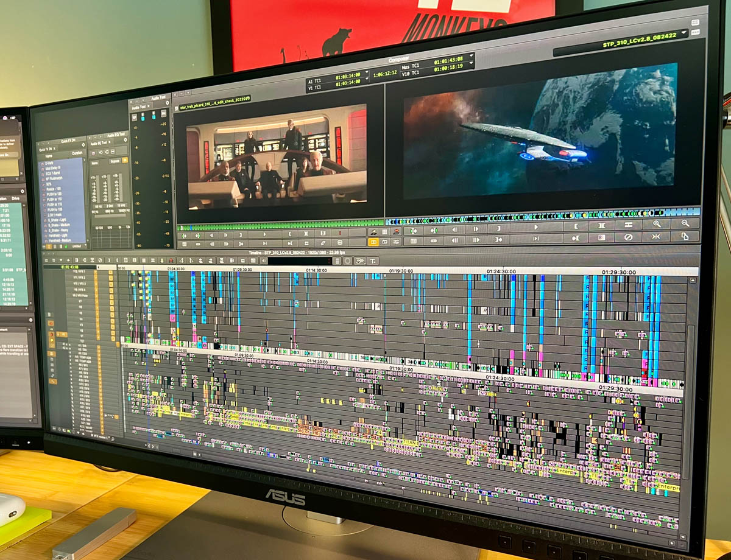Click the Name button in Audio EQ Tool
This screenshot has height=560, width=731.
pyautogui.click(x=94, y=163)
